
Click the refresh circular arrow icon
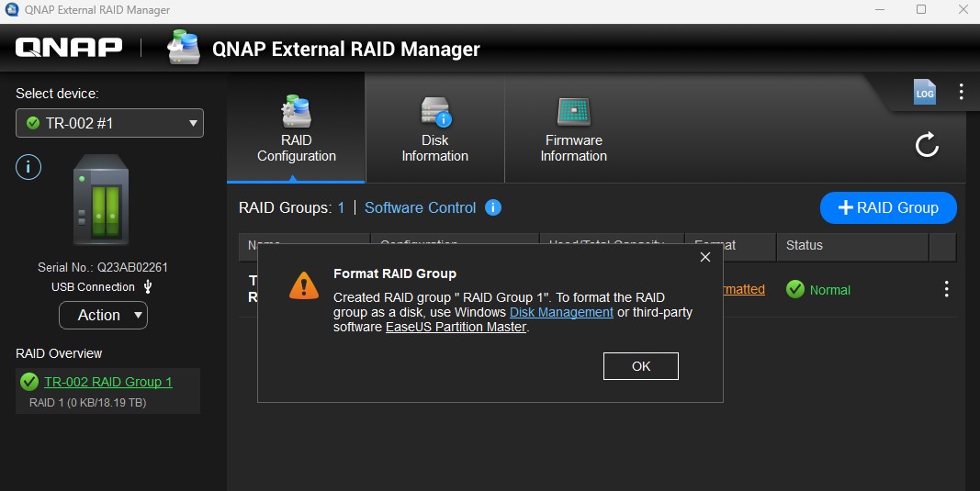pyautogui.click(x=927, y=144)
